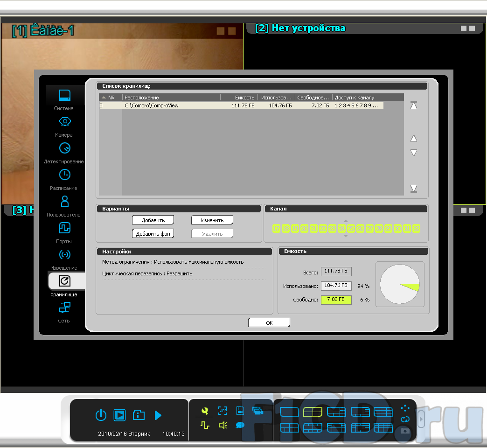487x448 pixels.
Task: Toggle channel 18 access
Action: click(x=285, y=229)
